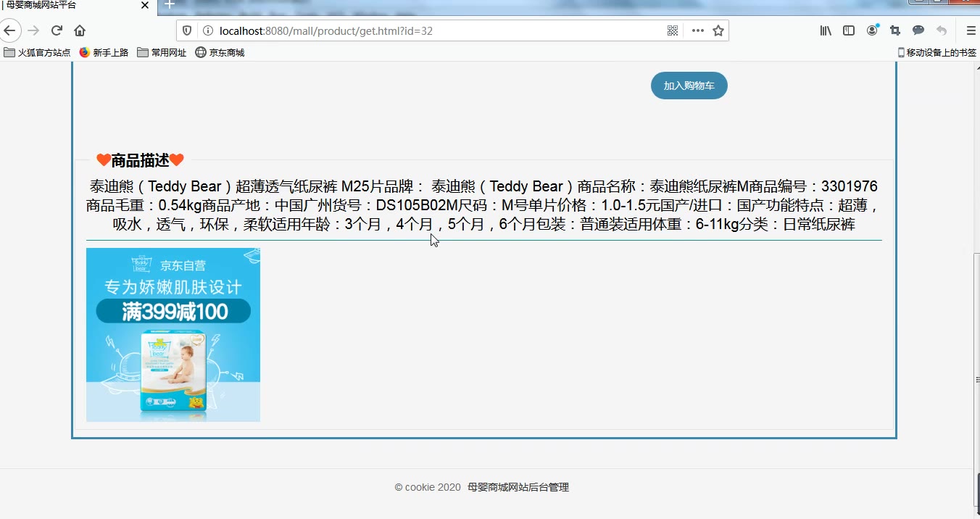Viewport: 980px width, 519px height.
Task: Open the 火狐官方站点 bookmark folder
Action: click(x=37, y=52)
